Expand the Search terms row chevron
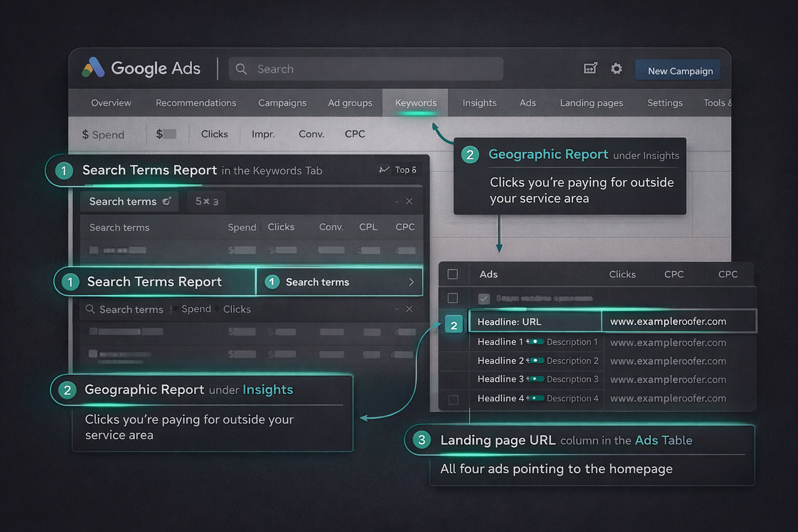Image resolution: width=798 pixels, height=532 pixels. point(411,282)
